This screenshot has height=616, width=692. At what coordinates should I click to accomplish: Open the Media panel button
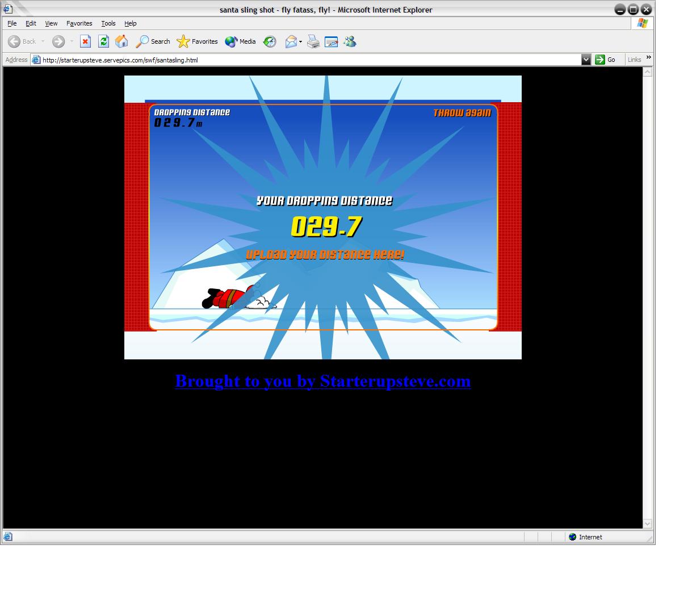click(x=241, y=41)
